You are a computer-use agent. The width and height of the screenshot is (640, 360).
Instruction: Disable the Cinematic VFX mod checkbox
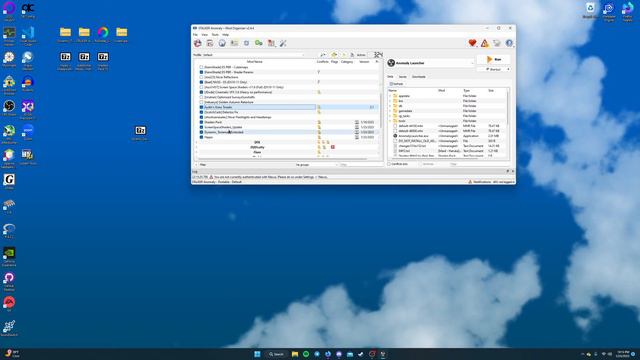pos(201,92)
